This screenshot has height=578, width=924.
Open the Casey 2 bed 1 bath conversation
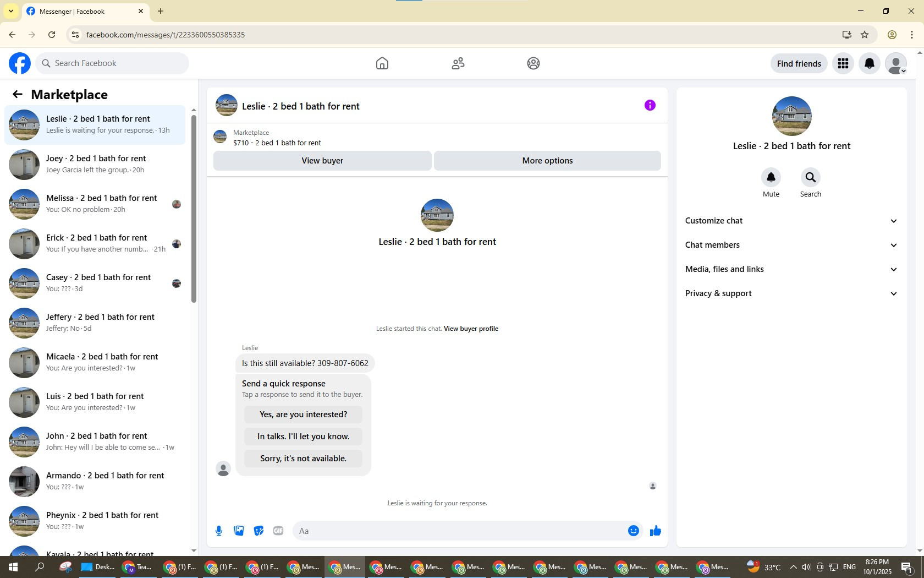click(96, 283)
